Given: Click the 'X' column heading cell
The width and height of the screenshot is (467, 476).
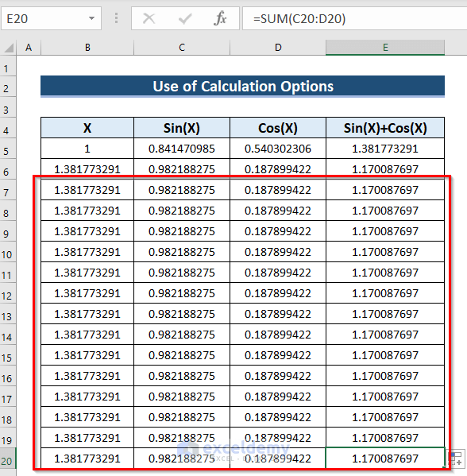Looking at the screenshot, I should (87, 128).
